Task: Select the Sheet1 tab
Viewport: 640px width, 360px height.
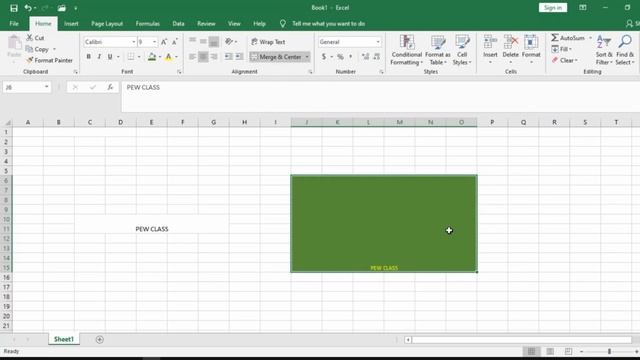Action: coord(64,339)
